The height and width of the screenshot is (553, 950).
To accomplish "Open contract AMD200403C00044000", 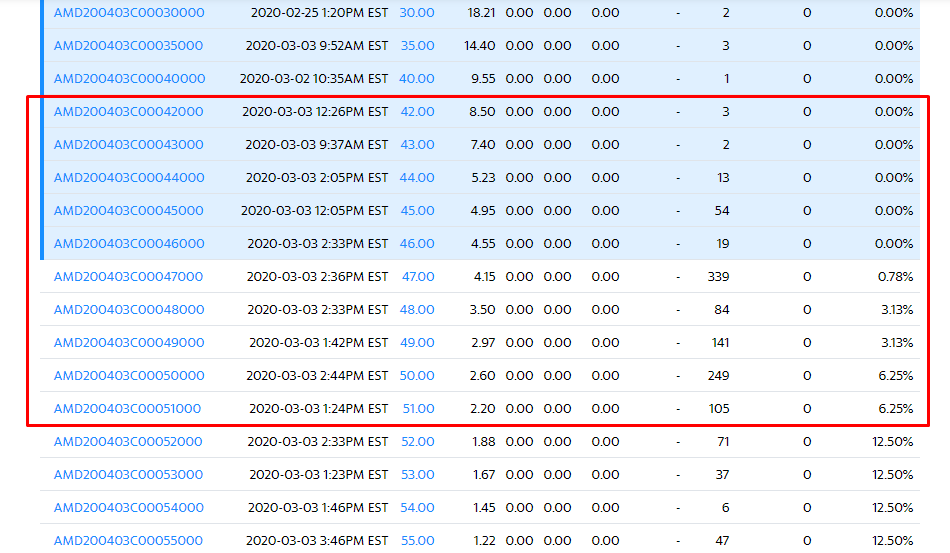I will tap(129, 177).
